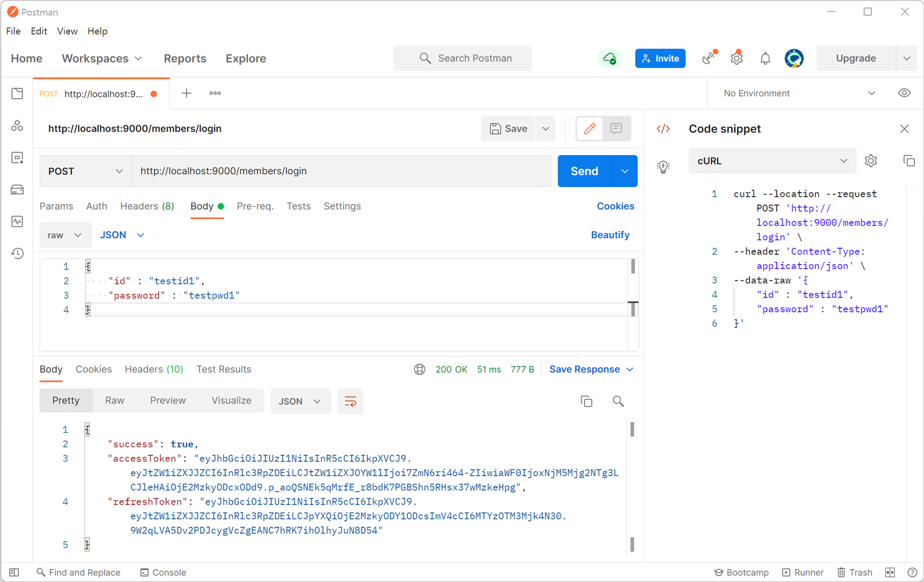Copy the cURL code snippet
This screenshot has width=924, height=582.
(x=909, y=161)
